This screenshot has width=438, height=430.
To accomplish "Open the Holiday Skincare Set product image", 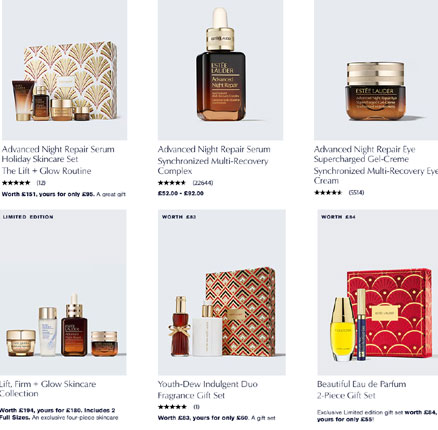I will pos(64,69).
